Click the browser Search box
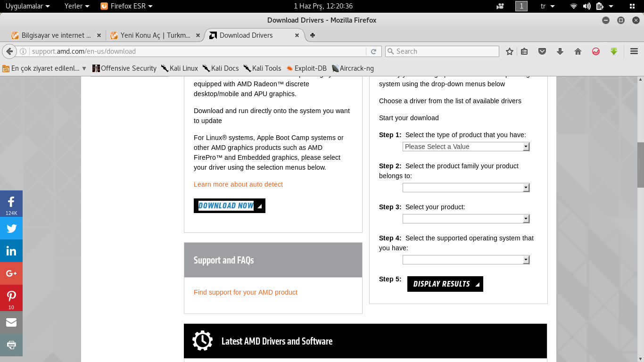Viewport: 644px width, 362px height. (x=442, y=51)
